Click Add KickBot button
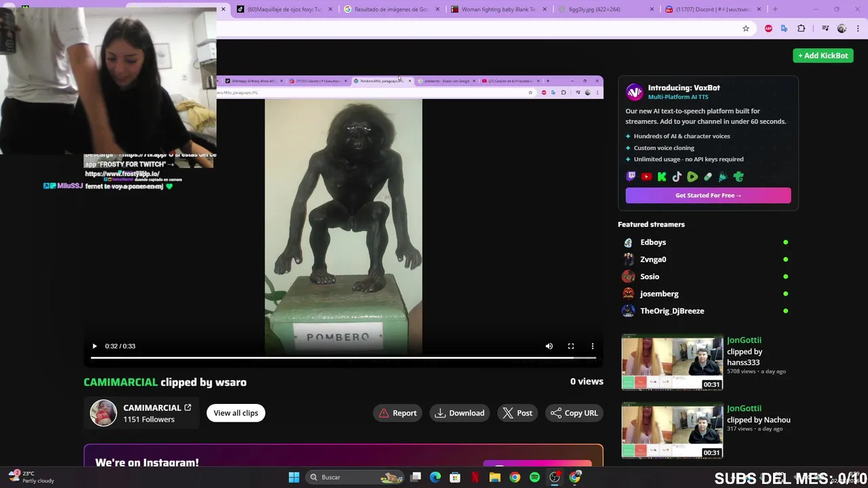This screenshot has width=868, height=488. [x=823, y=56]
